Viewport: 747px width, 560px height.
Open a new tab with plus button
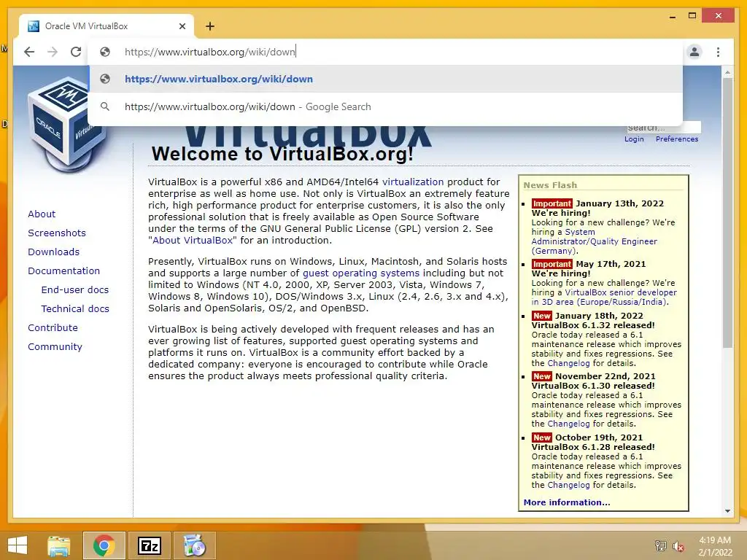tap(209, 26)
